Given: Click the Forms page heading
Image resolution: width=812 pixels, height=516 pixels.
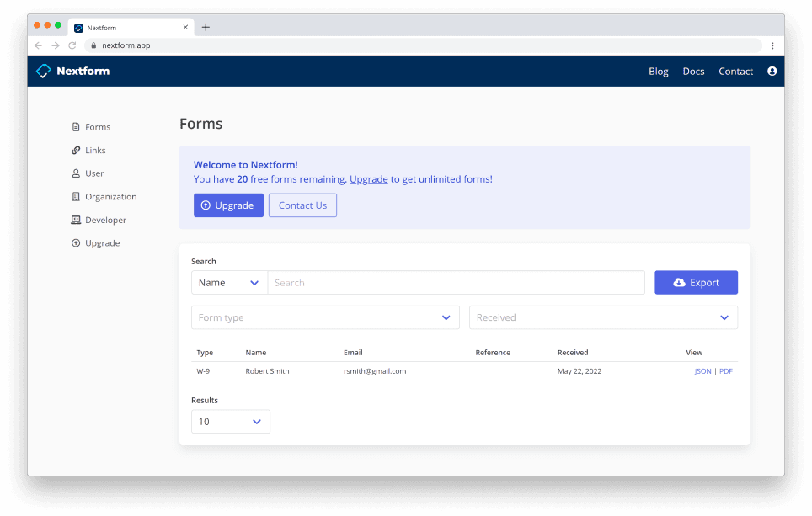Looking at the screenshot, I should click(201, 124).
